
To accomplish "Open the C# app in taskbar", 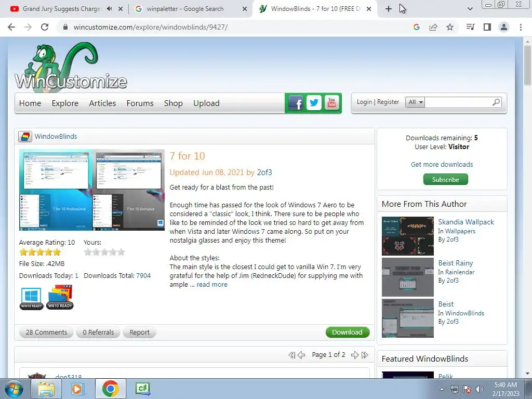I will 143,389.
